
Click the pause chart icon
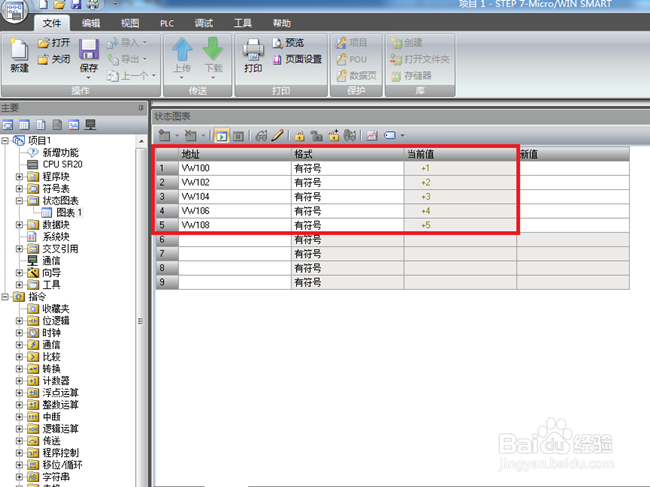[x=238, y=136]
